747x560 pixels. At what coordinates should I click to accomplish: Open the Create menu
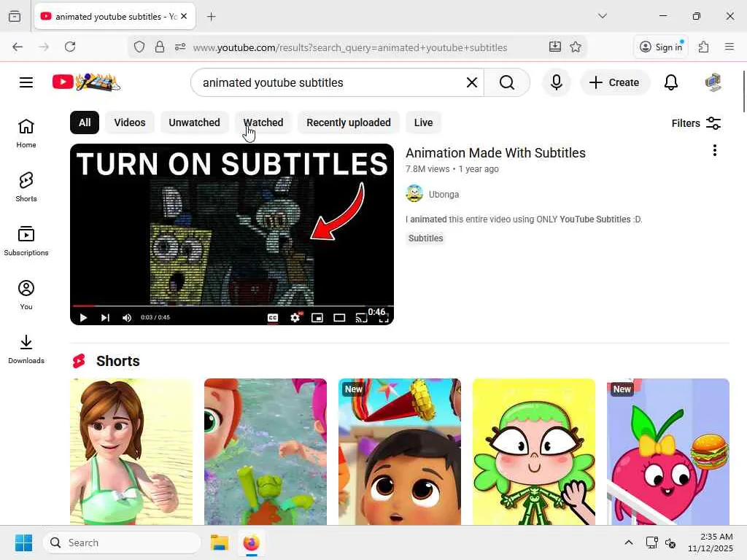click(614, 82)
